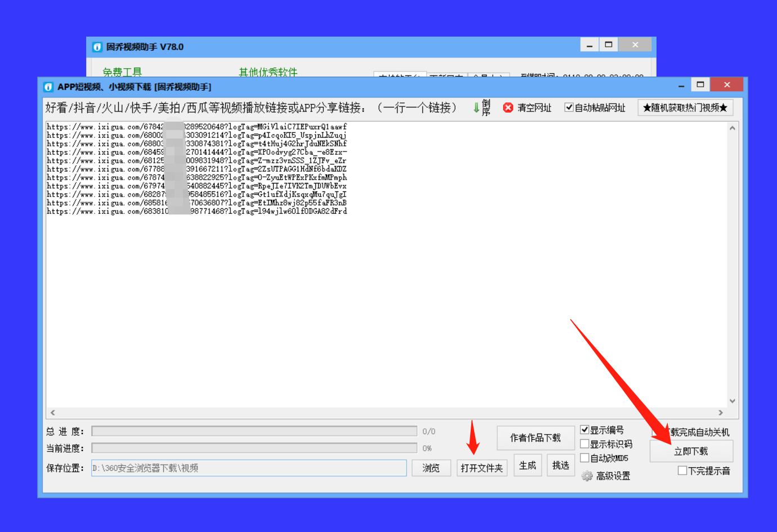777x532 pixels.
Task: Open the save folder via 打开文件夹
Action: (481, 467)
